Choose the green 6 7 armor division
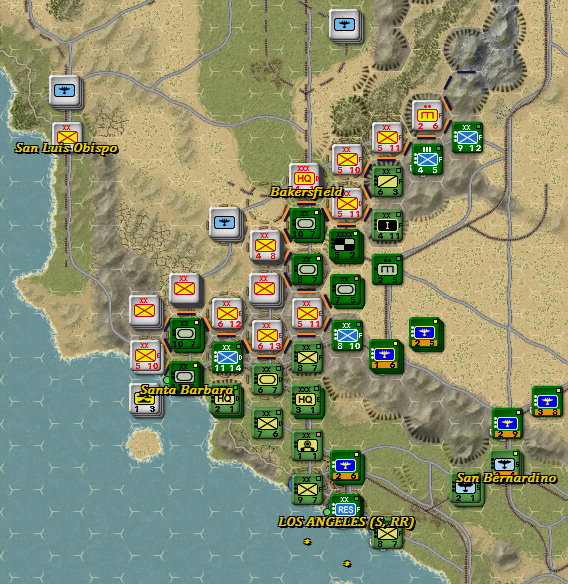Viewport: 568px width, 584px height. pos(267,380)
